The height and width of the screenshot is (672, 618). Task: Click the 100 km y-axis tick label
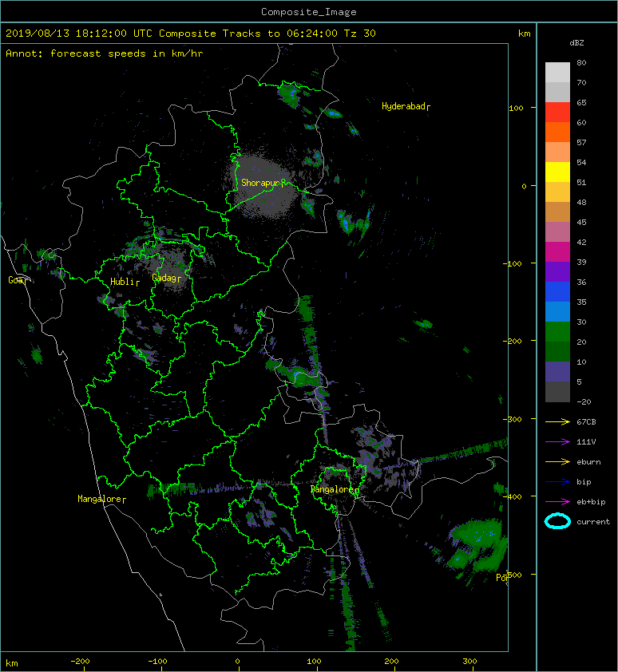click(x=516, y=108)
